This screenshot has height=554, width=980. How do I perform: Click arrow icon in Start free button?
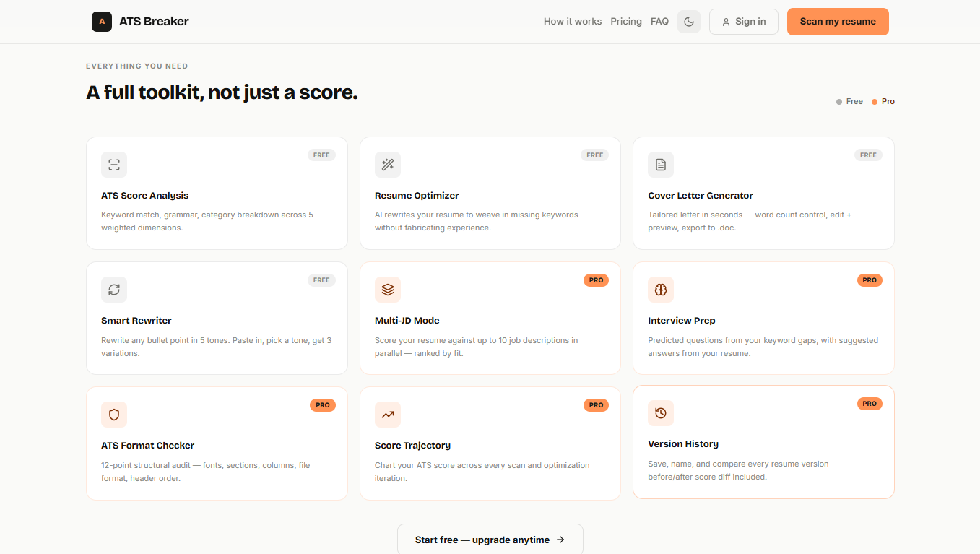[560, 540]
